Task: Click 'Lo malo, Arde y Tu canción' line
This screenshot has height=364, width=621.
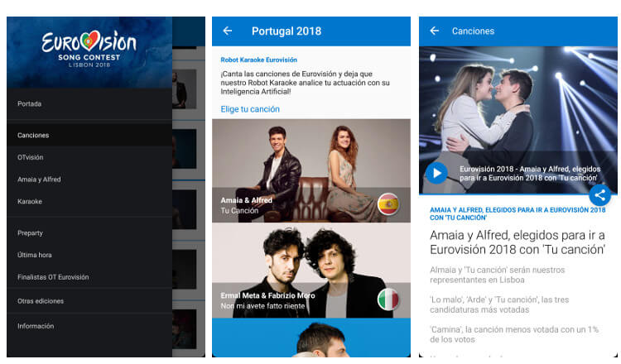Action: (499, 304)
